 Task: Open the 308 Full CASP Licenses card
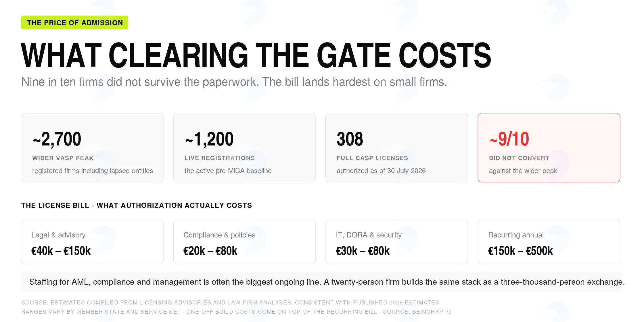[x=397, y=147]
